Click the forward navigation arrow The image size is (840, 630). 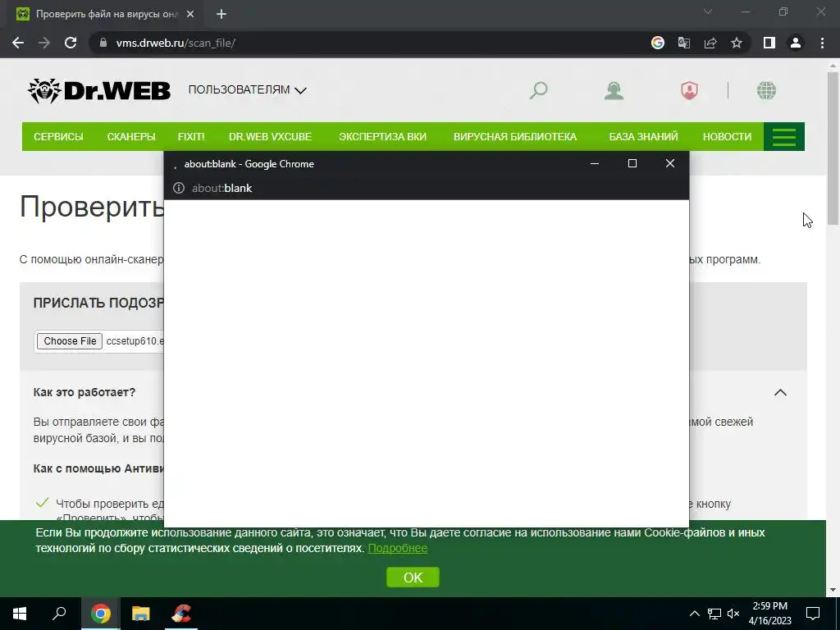click(44, 43)
